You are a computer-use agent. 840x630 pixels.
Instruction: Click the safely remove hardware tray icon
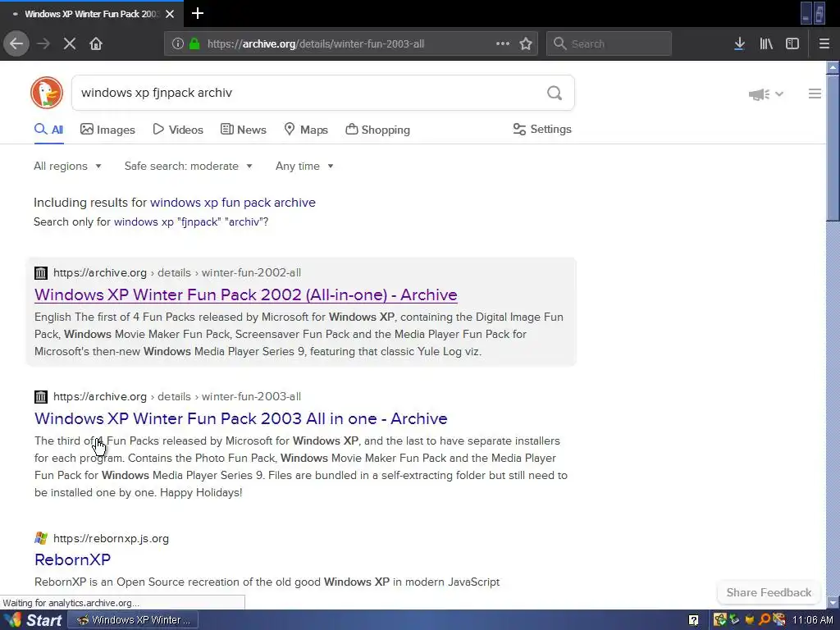(x=734, y=620)
